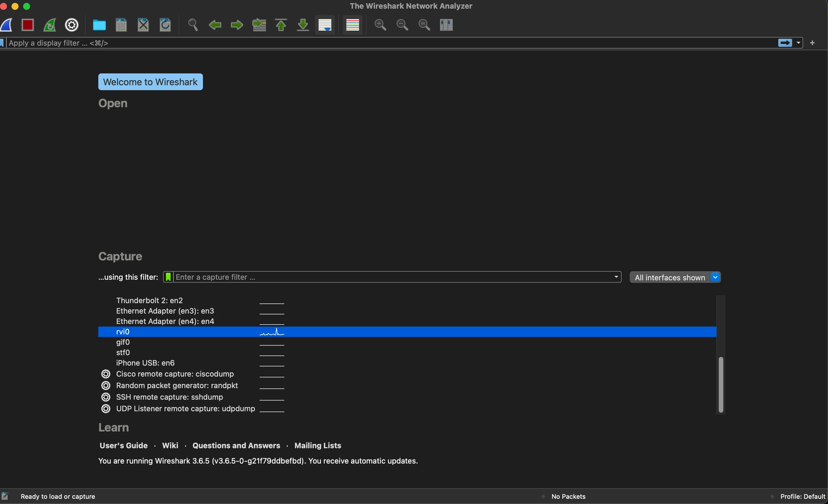The width and height of the screenshot is (828, 504).
Task: Select Cisco remote capture: ciscodump row
Action: [x=175, y=374]
